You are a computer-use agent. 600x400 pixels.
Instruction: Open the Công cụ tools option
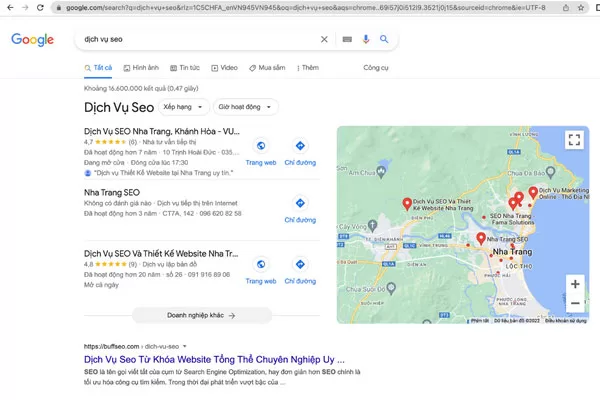pos(376,68)
